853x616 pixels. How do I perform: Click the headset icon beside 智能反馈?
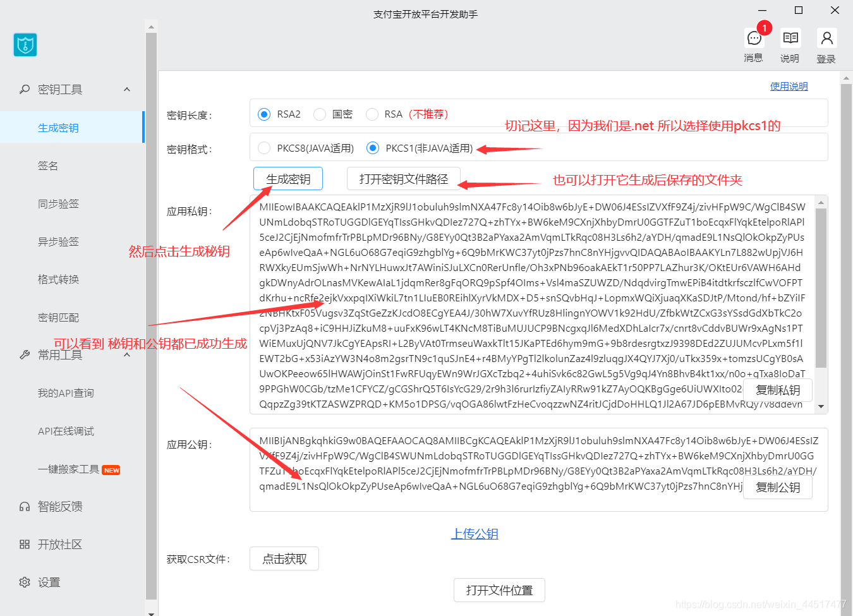(25, 506)
